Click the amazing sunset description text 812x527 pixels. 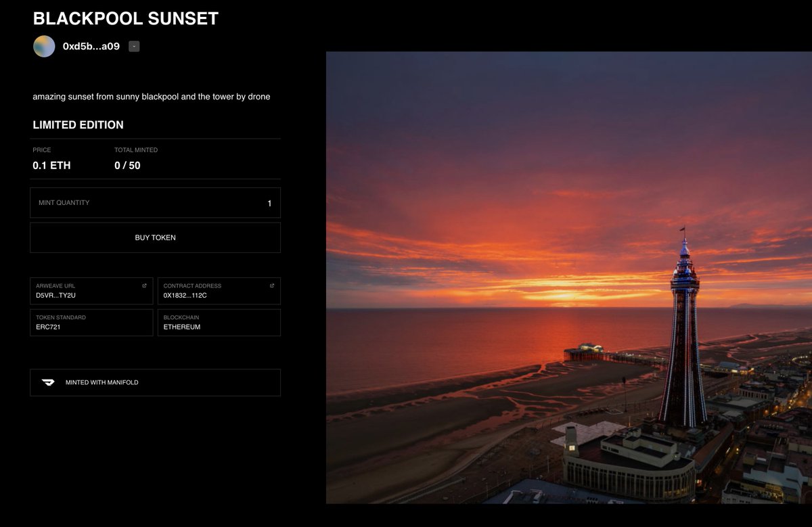[x=152, y=97]
